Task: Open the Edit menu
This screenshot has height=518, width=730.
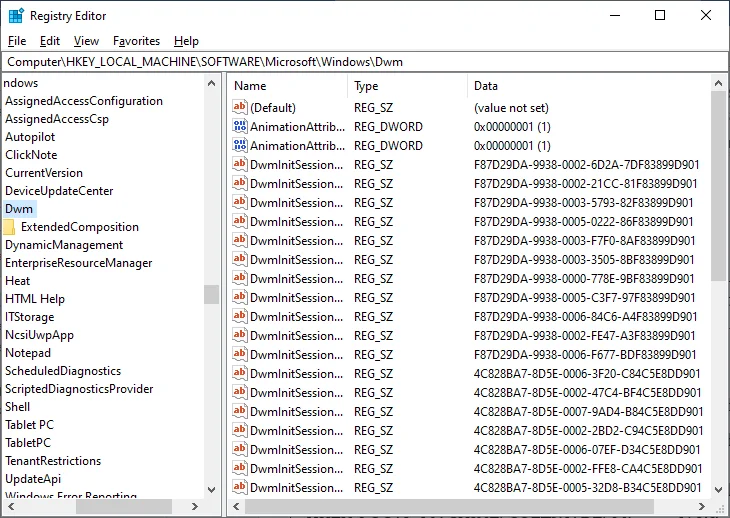Action: [x=50, y=41]
